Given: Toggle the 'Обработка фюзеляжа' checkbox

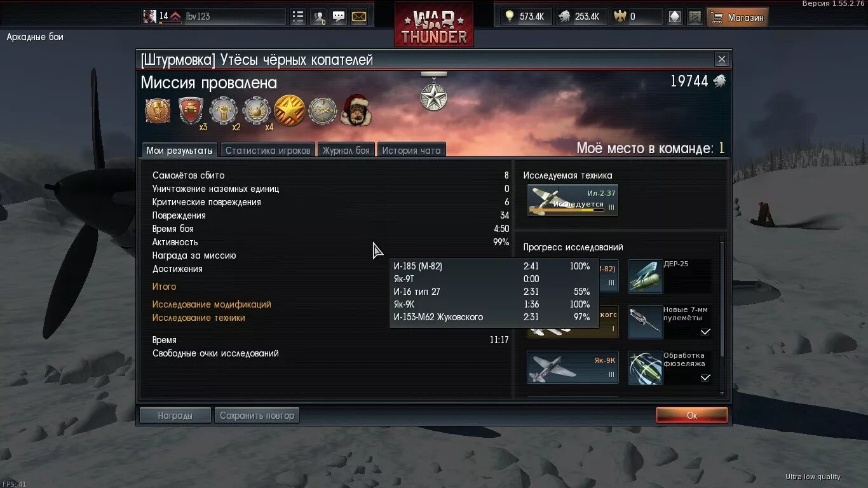Looking at the screenshot, I should pyautogui.click(x=705, y=377).
